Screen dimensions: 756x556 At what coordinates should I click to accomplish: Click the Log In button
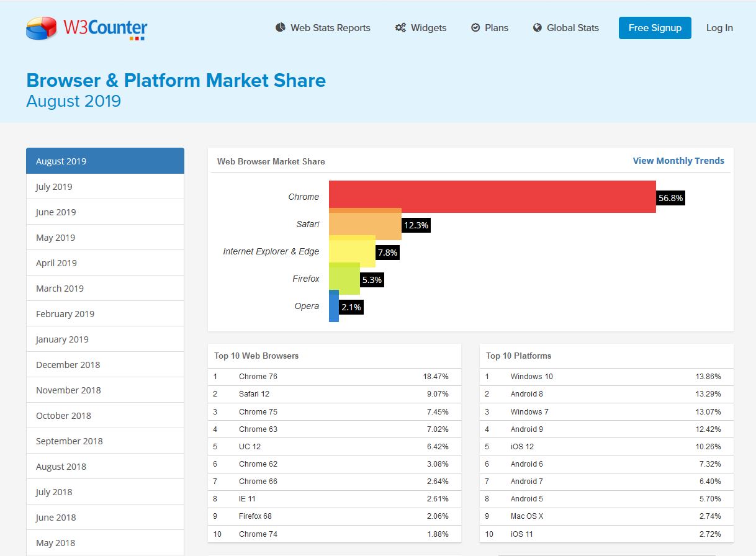[719, 27]
